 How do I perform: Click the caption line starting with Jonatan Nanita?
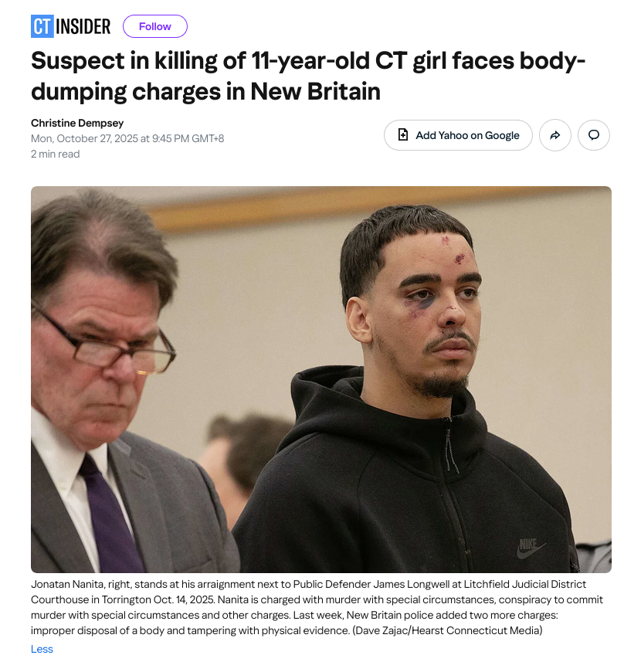[308, 584]
